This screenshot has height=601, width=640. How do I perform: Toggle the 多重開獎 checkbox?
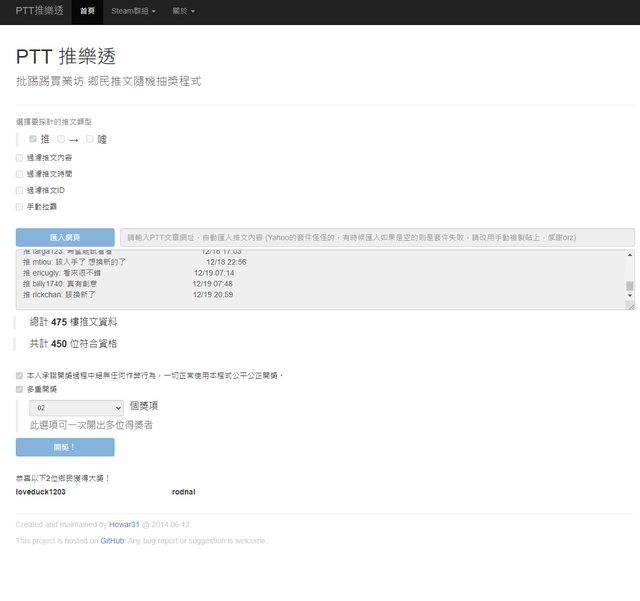(x=20, y=388)
